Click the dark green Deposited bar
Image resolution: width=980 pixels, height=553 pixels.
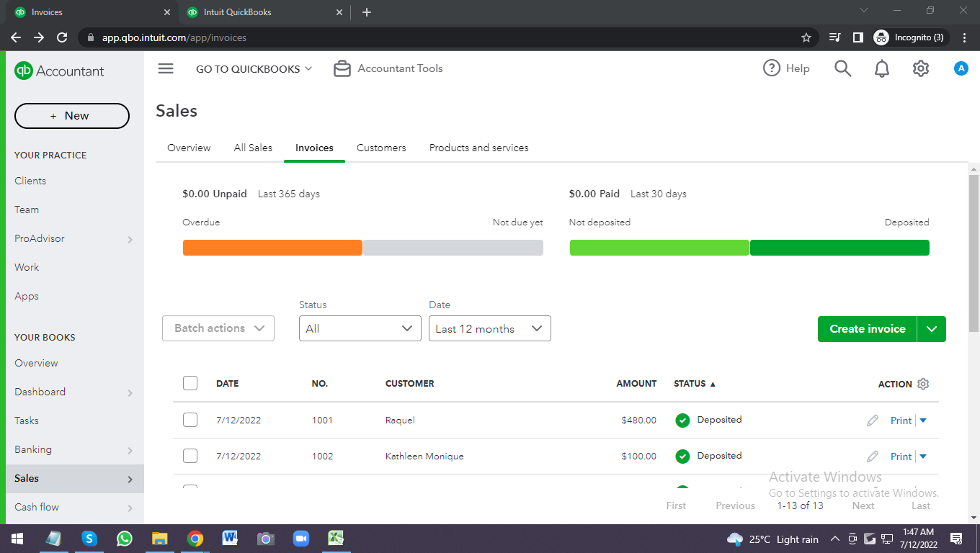click(839, 248)
